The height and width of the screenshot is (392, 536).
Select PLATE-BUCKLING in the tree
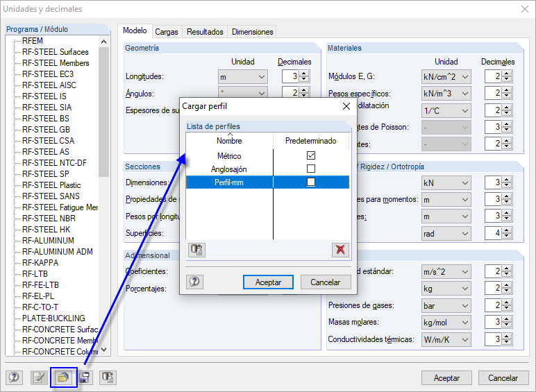pos(53,318)
